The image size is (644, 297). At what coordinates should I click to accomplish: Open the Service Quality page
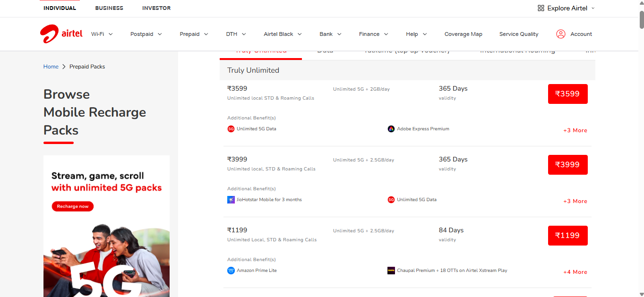pos(519,34)
